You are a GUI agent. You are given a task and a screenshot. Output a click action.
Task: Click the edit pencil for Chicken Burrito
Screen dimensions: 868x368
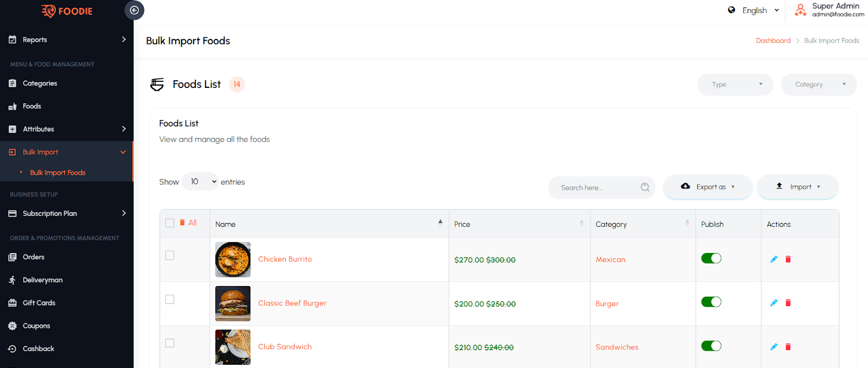(774, 259)
